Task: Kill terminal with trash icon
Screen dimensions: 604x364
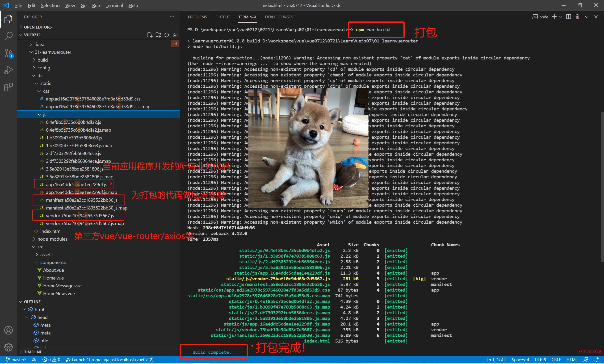Action: (x=578, y=17)
